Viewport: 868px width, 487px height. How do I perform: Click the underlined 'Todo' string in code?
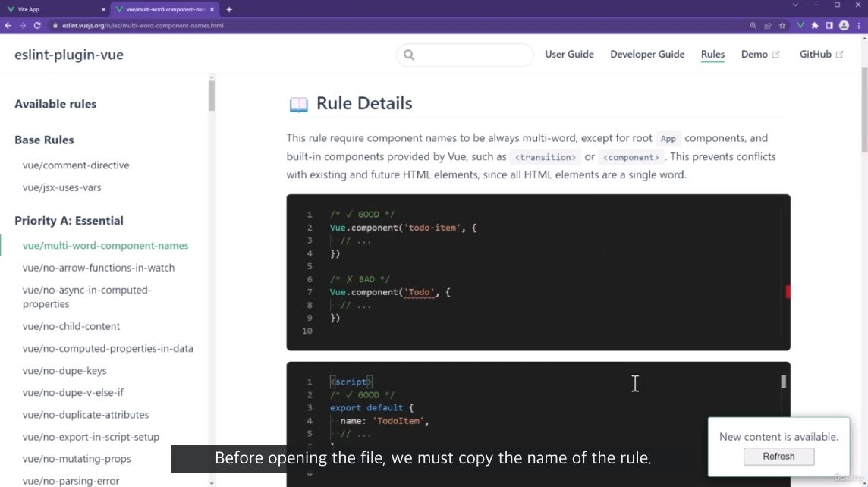(x=419, y=292)
